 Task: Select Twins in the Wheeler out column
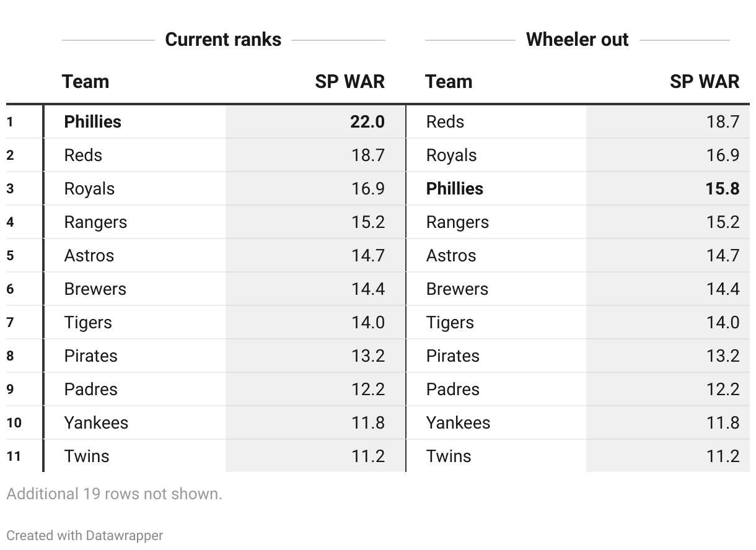coord(449,456)
